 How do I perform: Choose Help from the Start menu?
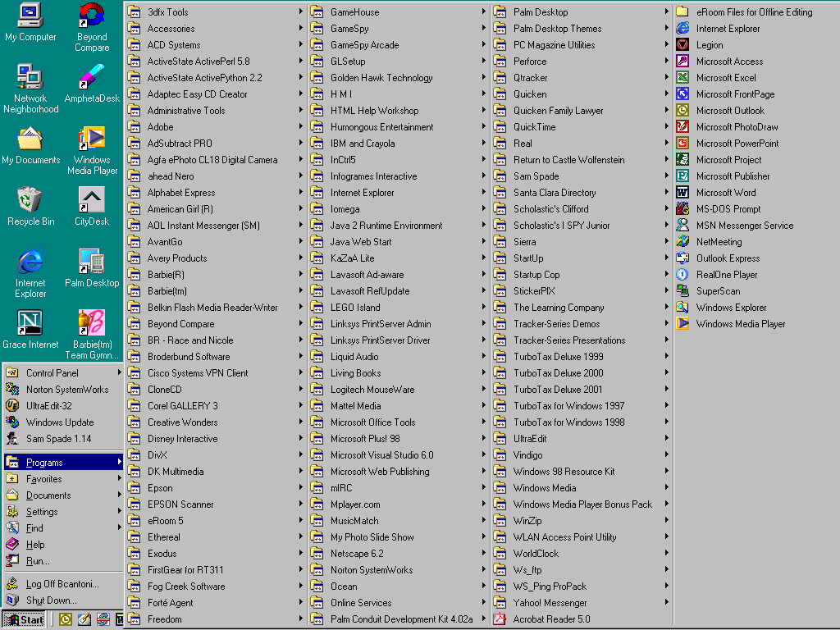click(x=64, y=545)
